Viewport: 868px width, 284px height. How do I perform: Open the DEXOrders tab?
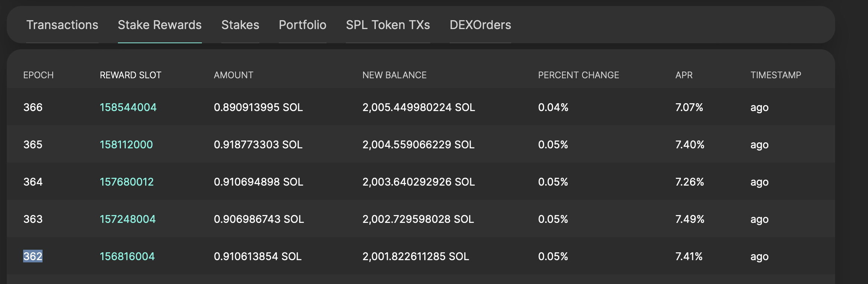point(480,25)
